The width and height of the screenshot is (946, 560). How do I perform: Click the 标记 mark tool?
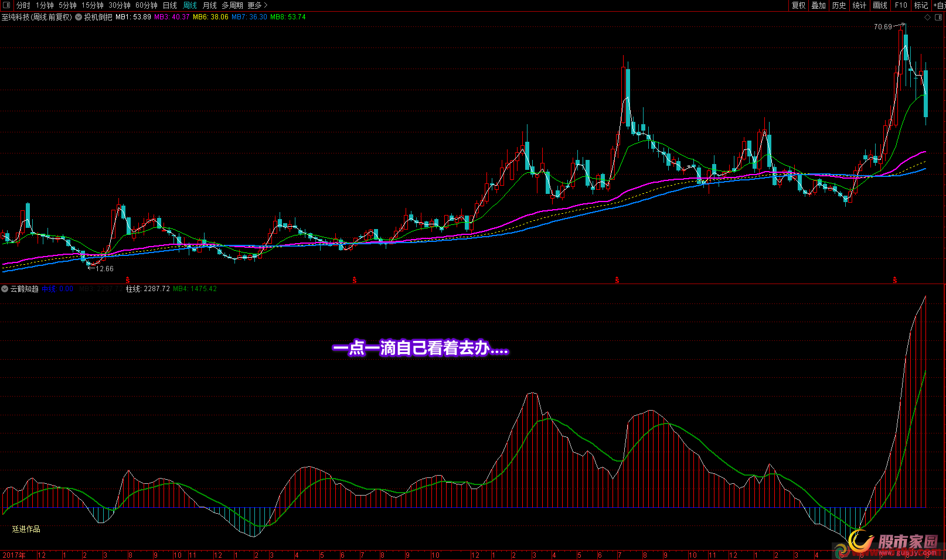[921, 5]
